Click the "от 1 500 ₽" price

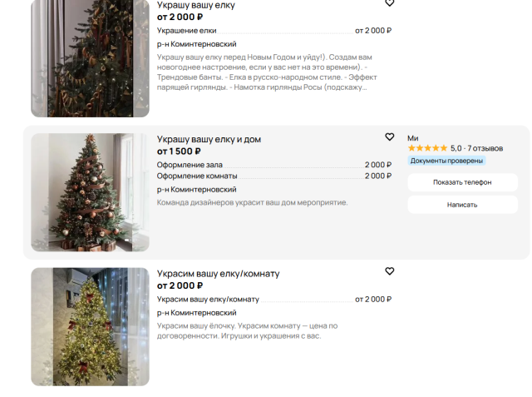179,151
